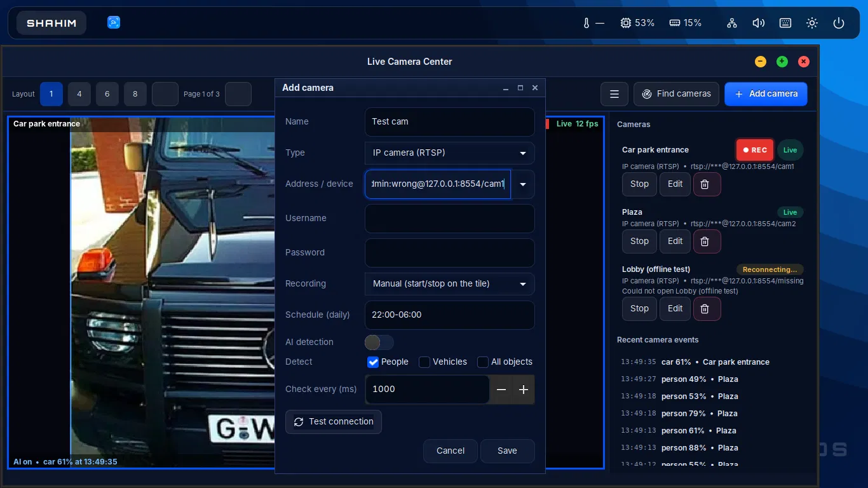Click the Name input field
This screenshot has height=488, width=868.
[450, 122]
